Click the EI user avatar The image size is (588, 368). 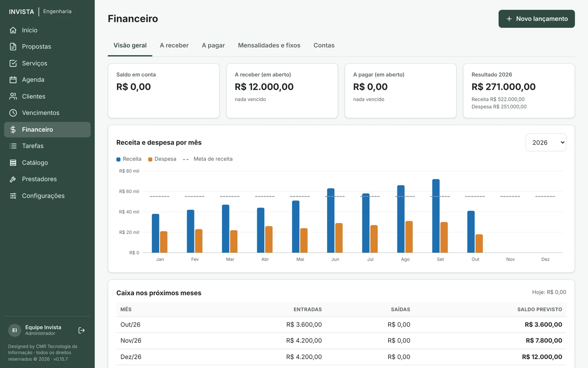pyautogui.click(x=15, y=330)
